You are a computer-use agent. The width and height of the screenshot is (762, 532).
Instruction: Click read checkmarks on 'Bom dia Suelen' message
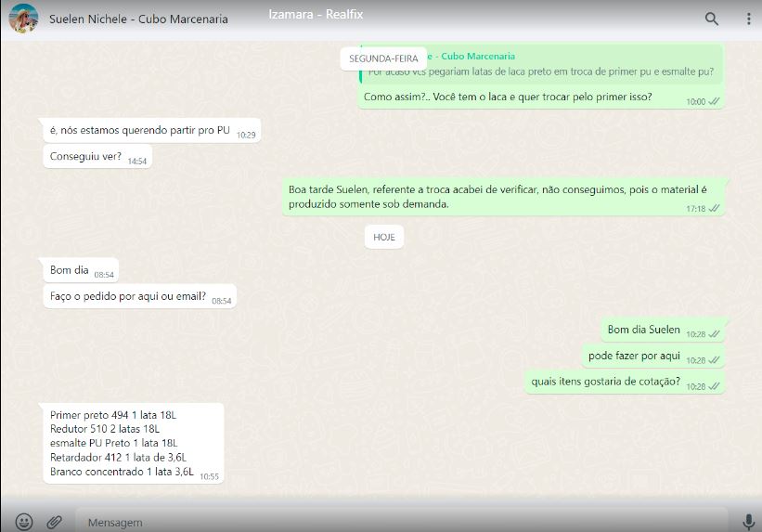pyautogui.click(x=714, y=333)
